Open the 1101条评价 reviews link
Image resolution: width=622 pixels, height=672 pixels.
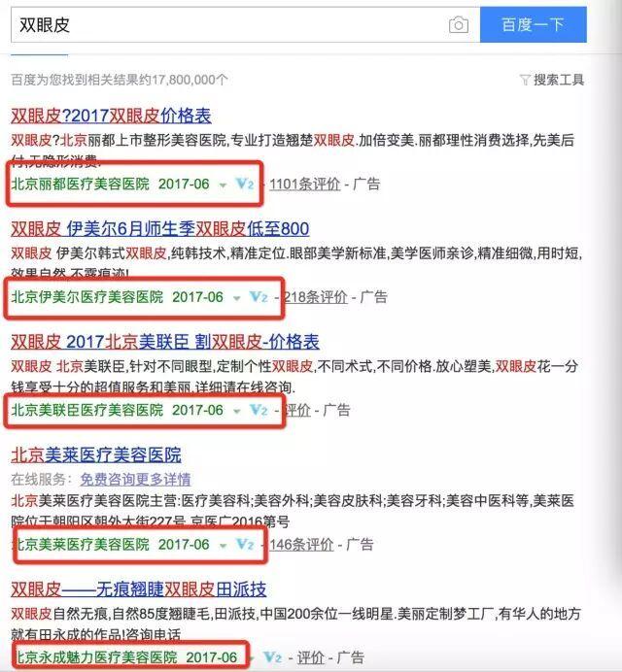[304, 185]
